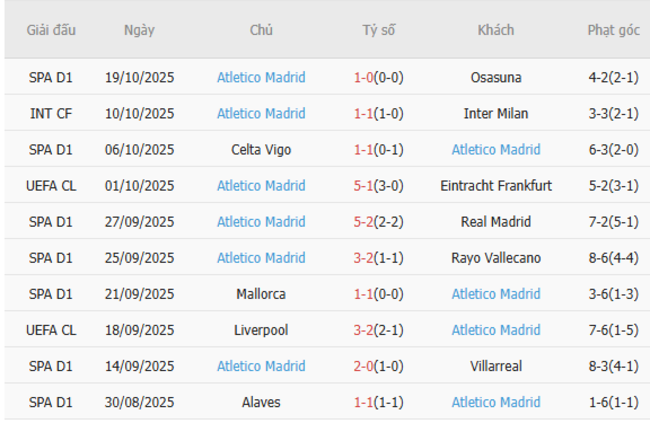Click the Atletico Madrid link in Osasuna row
650x432 pixels.
[261, 77]
